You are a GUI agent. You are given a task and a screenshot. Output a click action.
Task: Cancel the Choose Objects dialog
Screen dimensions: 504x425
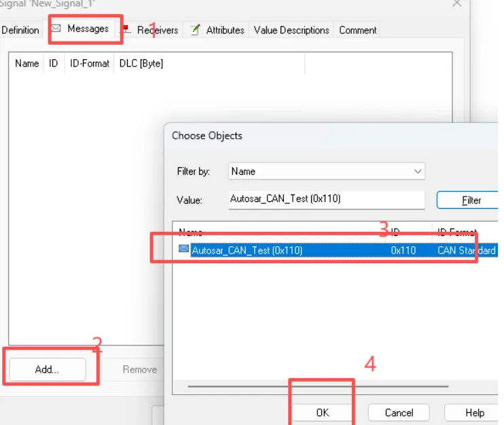[399, 412]
